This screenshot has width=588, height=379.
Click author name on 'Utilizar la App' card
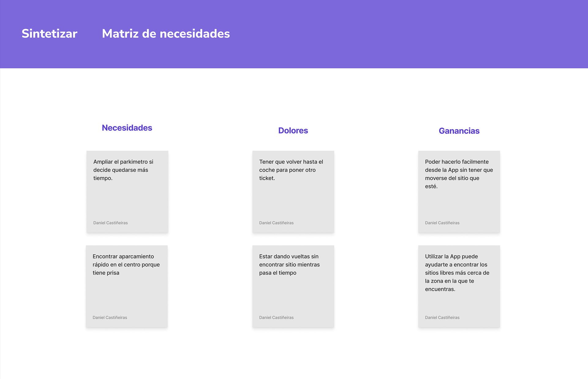click(x=442, y=317)
